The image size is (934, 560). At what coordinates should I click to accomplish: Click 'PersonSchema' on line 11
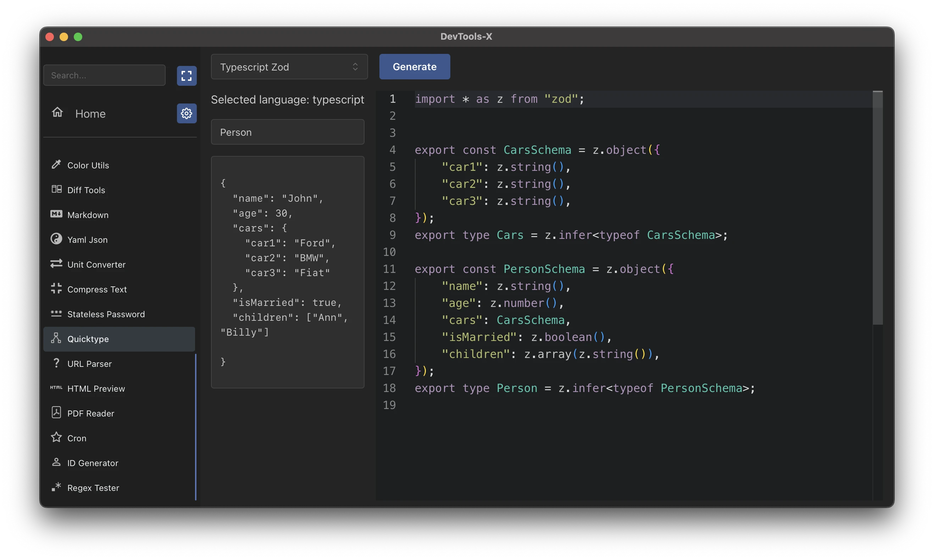[x=544, y=269]
